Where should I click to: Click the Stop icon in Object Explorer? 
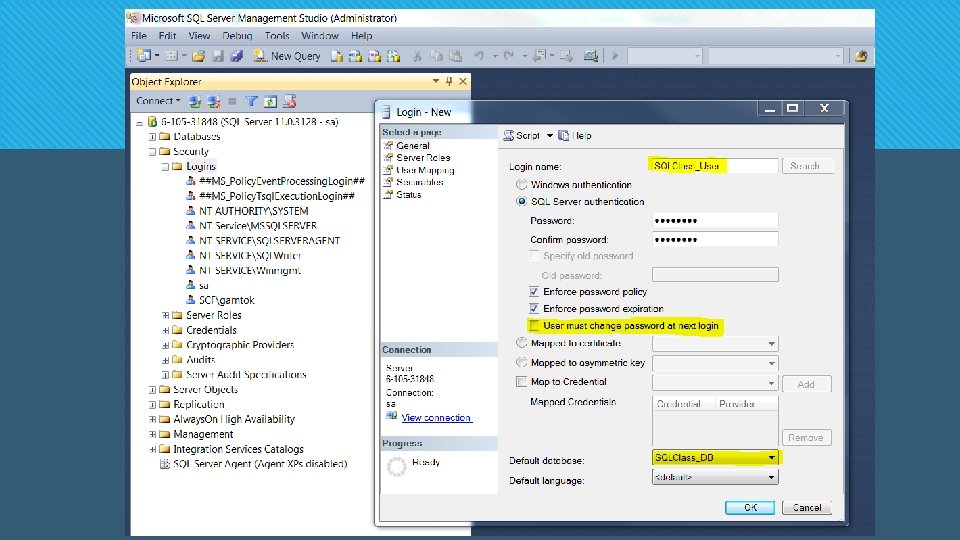click(232, 101)
